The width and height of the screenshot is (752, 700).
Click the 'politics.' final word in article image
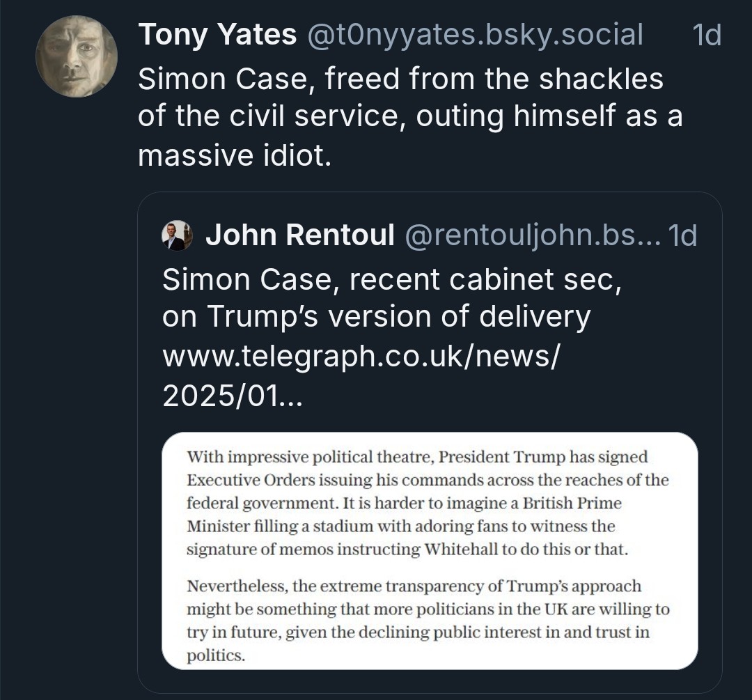click(x=216, y=655)
